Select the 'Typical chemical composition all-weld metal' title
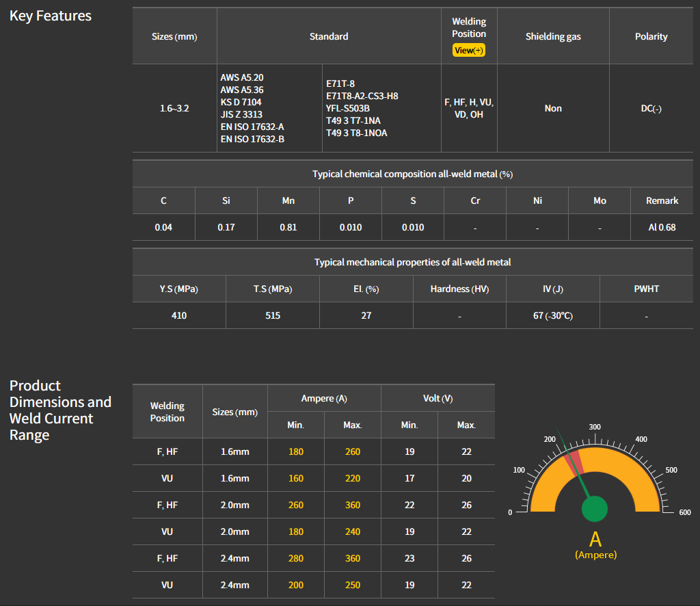This screenshot has width=700, height=606. coord(412,174)
